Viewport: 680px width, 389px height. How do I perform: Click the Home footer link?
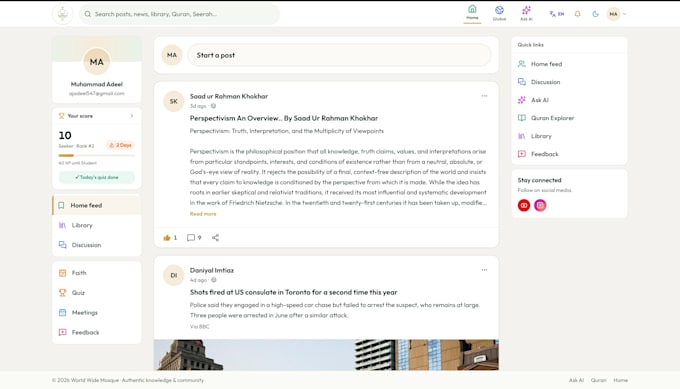point(621,380)
